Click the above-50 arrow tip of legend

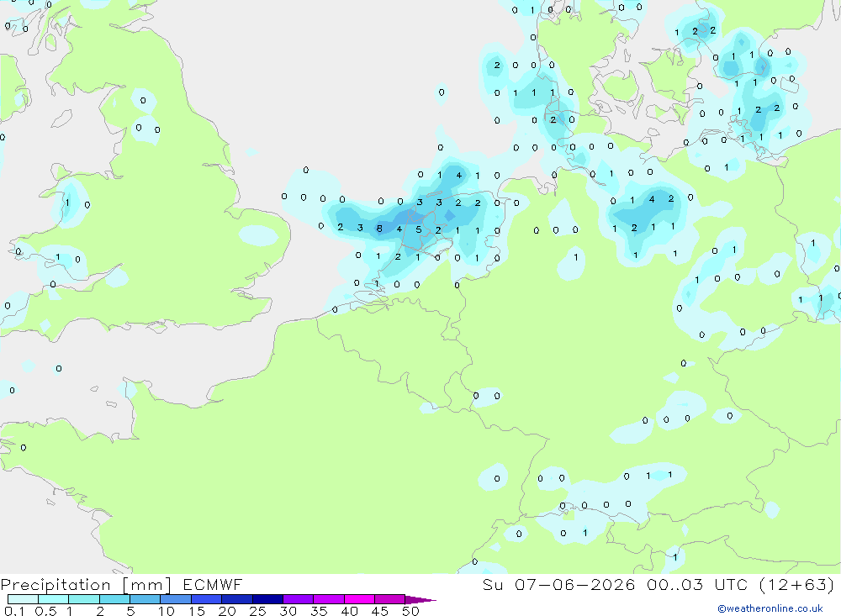420,600
